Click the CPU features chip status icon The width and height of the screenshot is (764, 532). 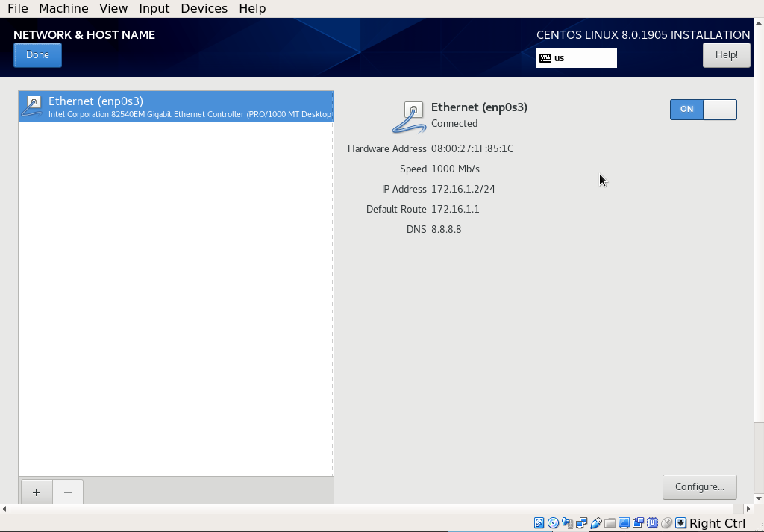[x=652, y=522]
